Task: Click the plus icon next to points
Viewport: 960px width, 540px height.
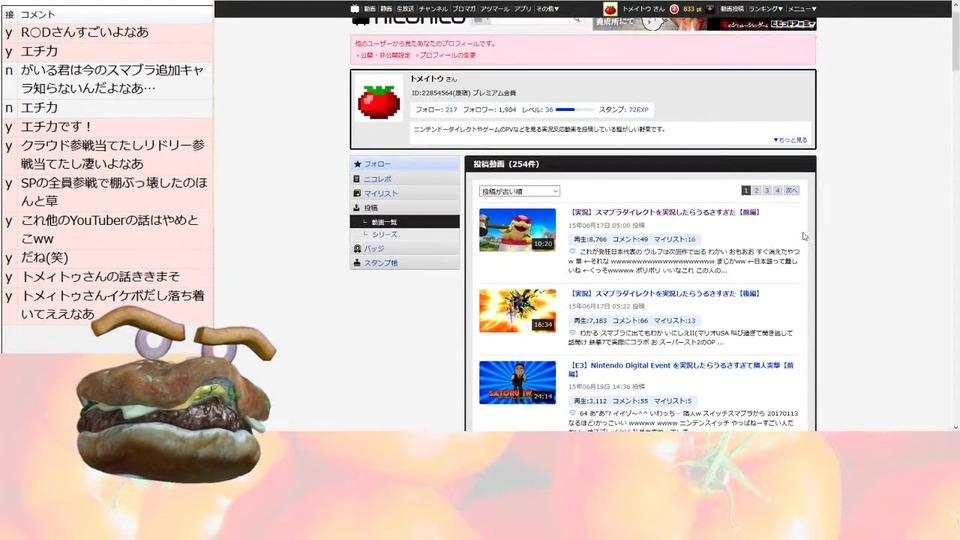Action: (710, 9)
